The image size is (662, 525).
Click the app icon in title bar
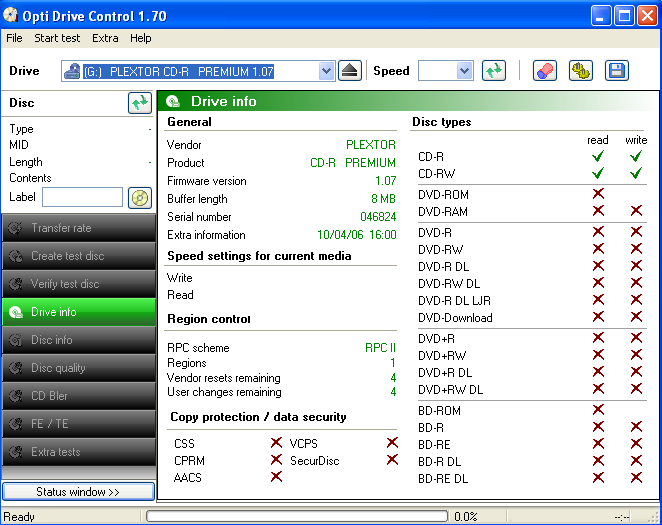(x=13, y=16)
